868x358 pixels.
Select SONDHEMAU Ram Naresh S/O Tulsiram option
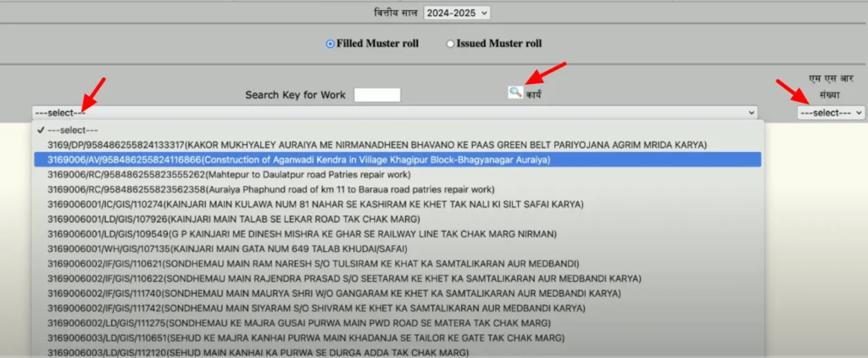[398, 263]
